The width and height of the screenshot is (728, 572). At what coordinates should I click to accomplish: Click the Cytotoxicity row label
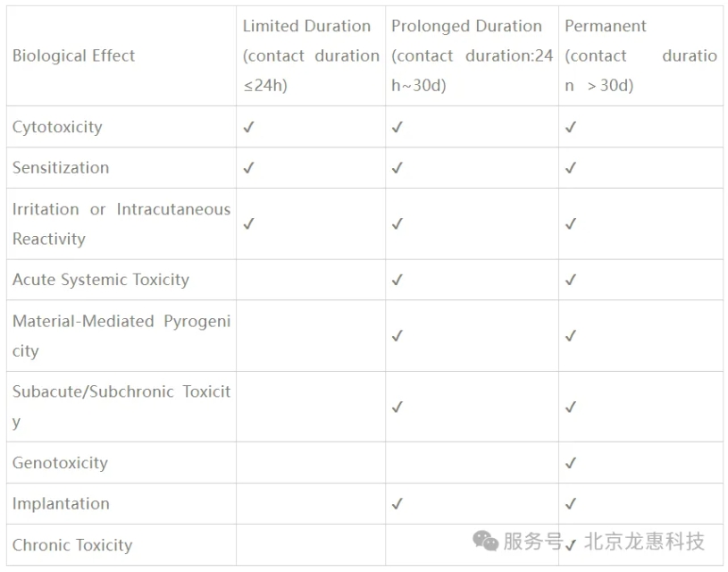click(57, 127)
